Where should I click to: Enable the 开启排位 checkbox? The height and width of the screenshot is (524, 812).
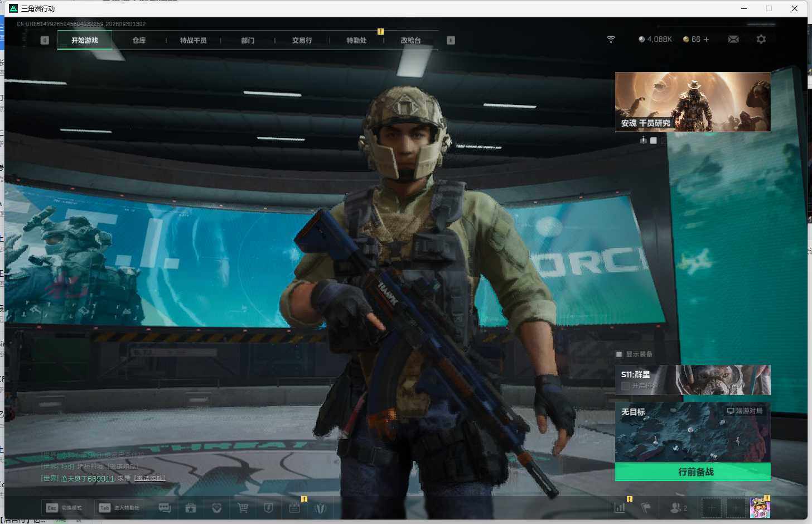coord(625,386)
